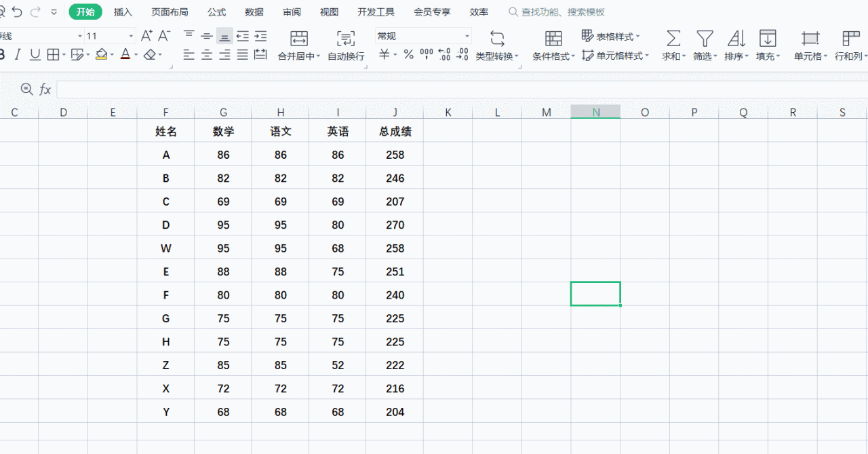This screenshot has width=868, height=454.
Task: Click the decrease decimal places icon
Action: click(462, 55)
